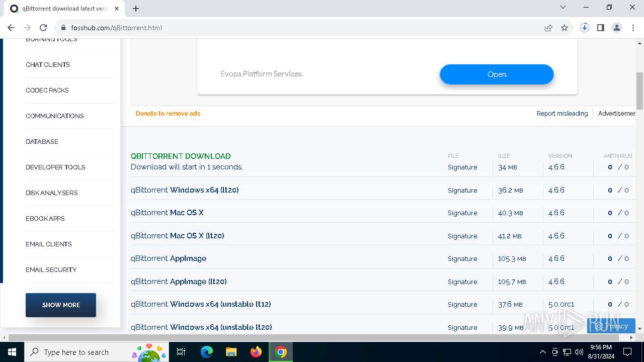This screenshot has width=644, height=362.
Task: Click the SHOW MORE button
Action: click(x=61, y=305)
